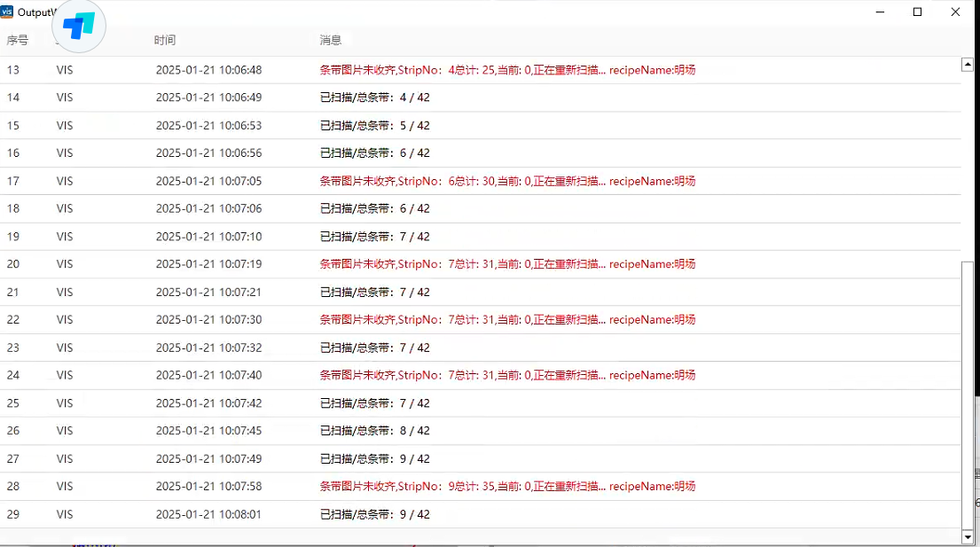Screen dimensions: 980x547
Task: Select row 20 red StripNo 7 error message
Action: click(x=507, y=264)
